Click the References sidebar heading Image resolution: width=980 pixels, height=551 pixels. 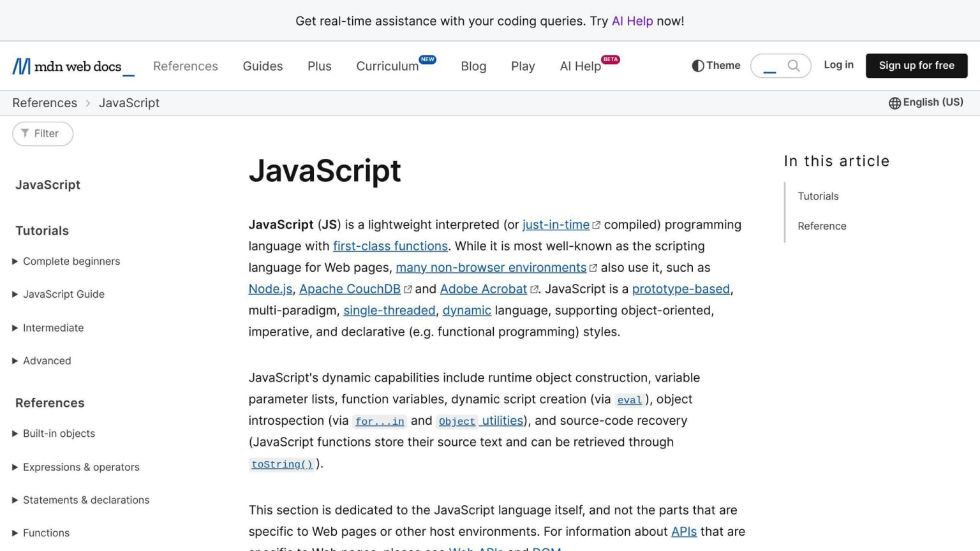tap(50, 403)
